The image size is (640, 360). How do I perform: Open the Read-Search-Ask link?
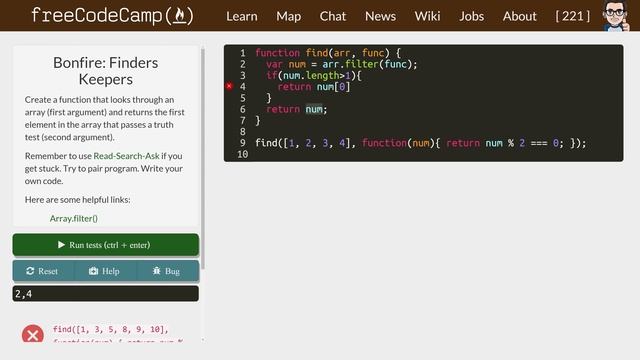126,156
